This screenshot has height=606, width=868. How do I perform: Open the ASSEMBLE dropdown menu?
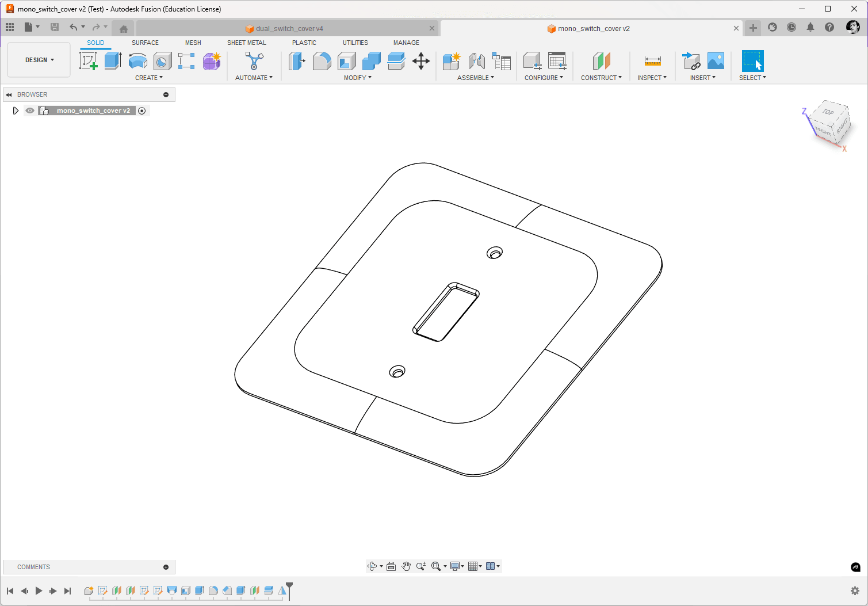pos(476,78)
